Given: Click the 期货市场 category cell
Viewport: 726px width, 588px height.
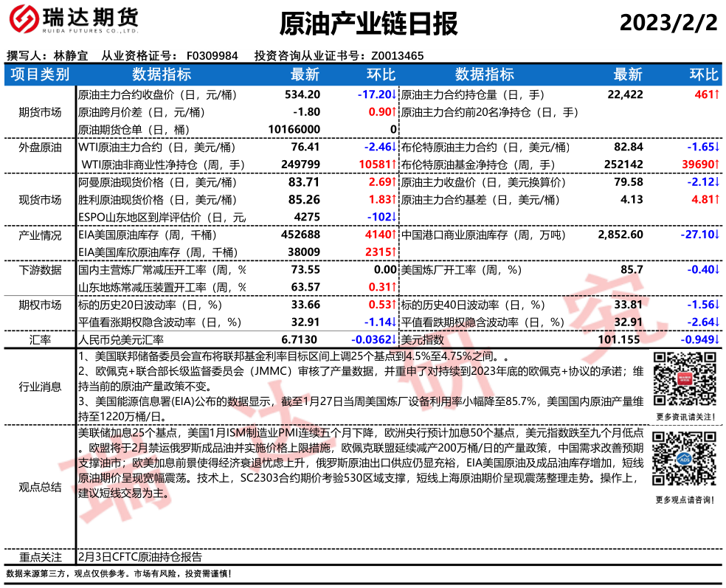Looking at the screenshot, I should [40, 112].
